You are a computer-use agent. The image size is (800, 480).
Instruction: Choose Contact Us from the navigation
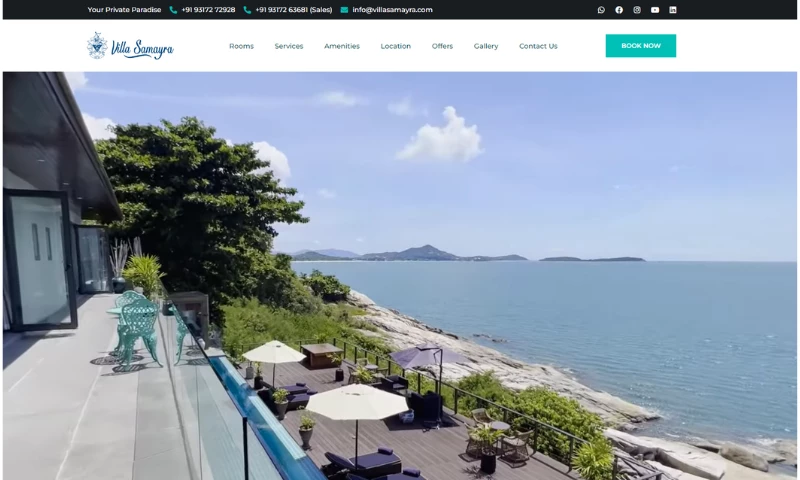538,46
